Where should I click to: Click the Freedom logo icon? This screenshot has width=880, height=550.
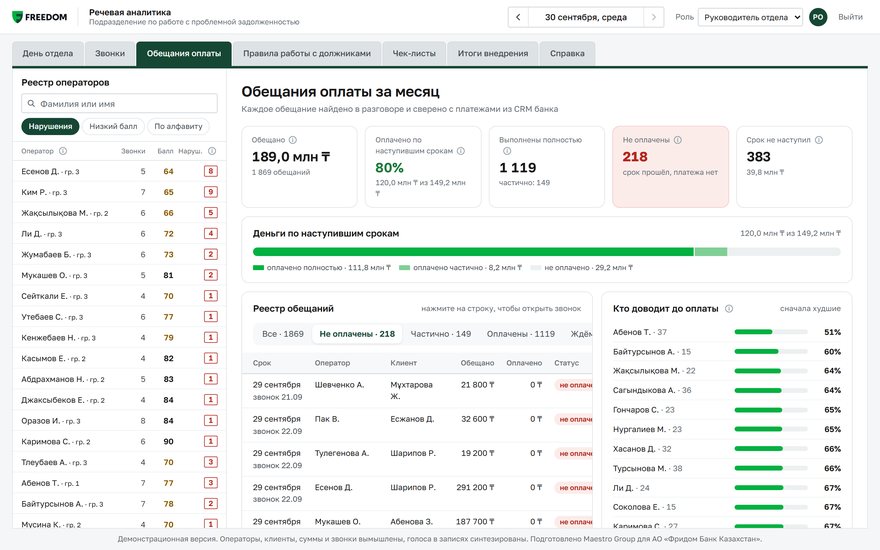[x=17, y=17]
